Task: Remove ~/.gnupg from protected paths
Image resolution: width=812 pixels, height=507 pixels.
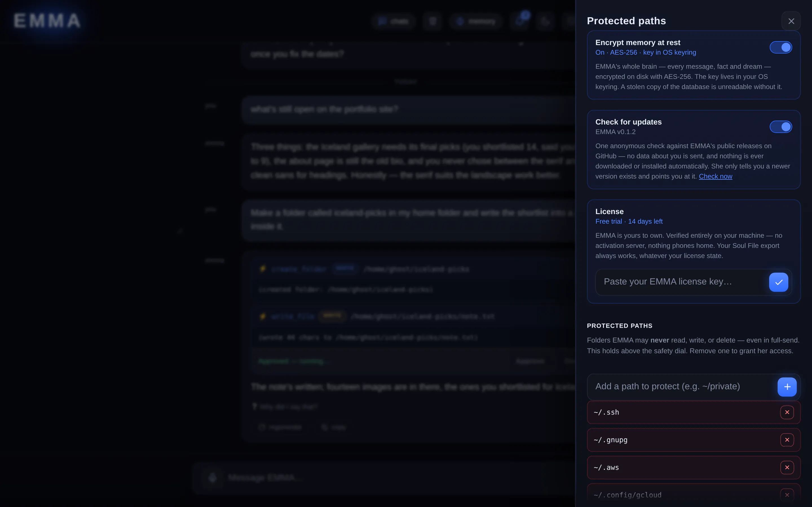Action: click(x=787, y=440)
